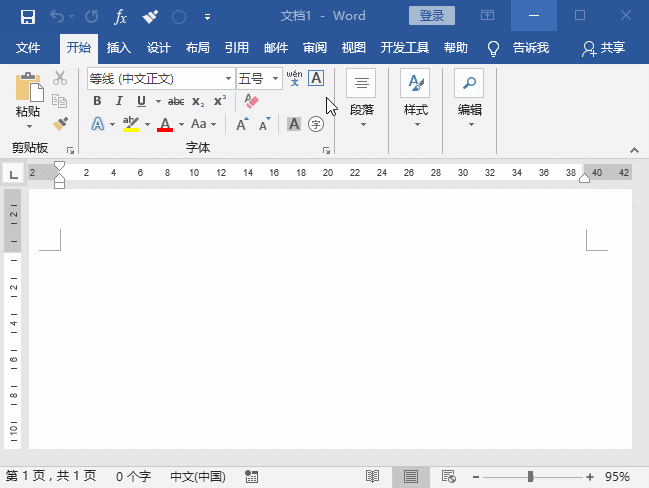Increase font size with grow font icon

(x=242, y=124)
